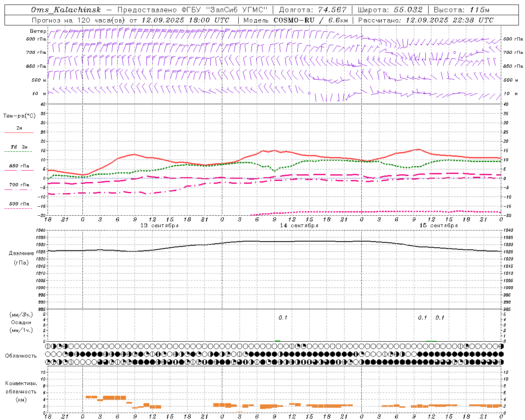Click 'Рассчитано: 12.09.2025 22:38 UTC' text
The image size is (525, 420).
tap(426, 20)
